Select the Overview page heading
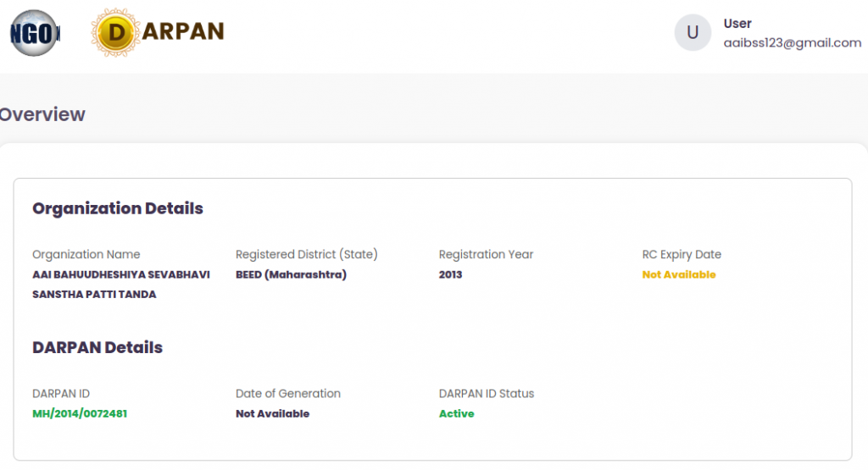Image resolution: width=868 pixels, height=470 pixels. tap(42, 114)
